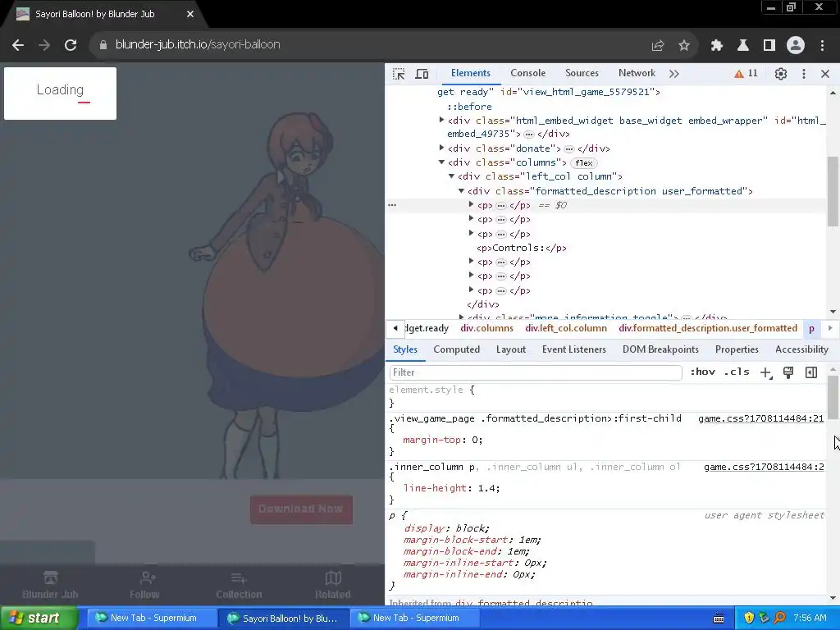Open the Properties pane tab
Viewport: 840px width, 630px height.
click(737, 349)
